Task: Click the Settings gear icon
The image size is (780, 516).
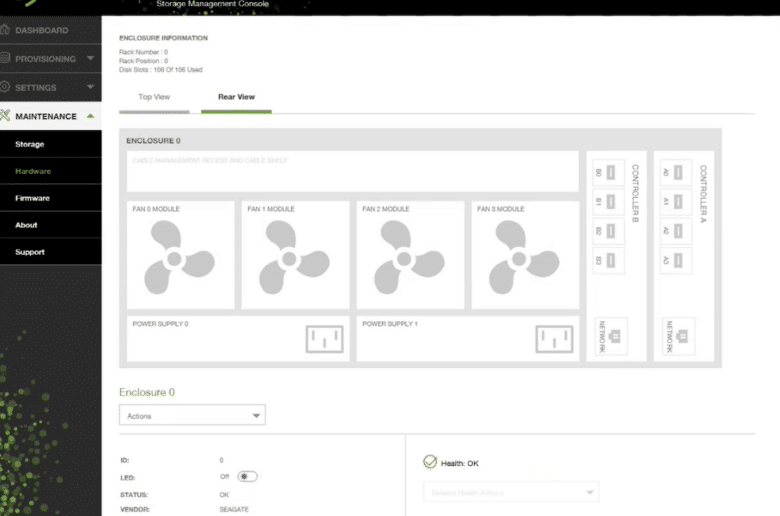Action: pos(5,87)
